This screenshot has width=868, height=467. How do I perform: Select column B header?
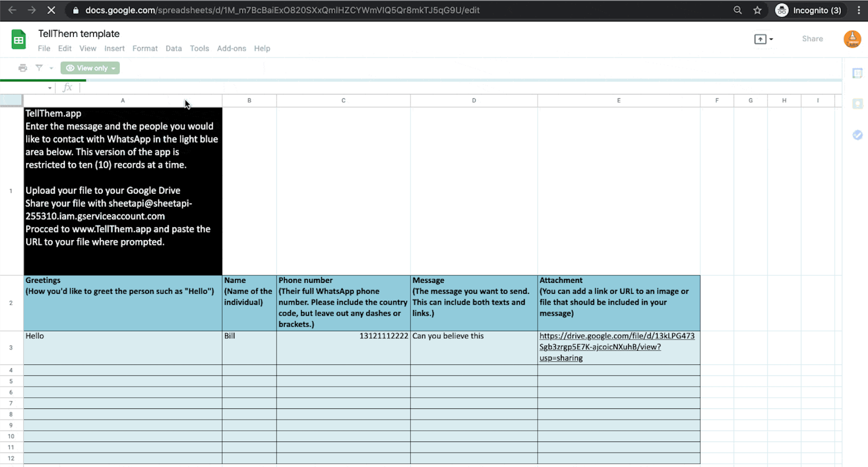pyautogui.click(x=250, y=100)
